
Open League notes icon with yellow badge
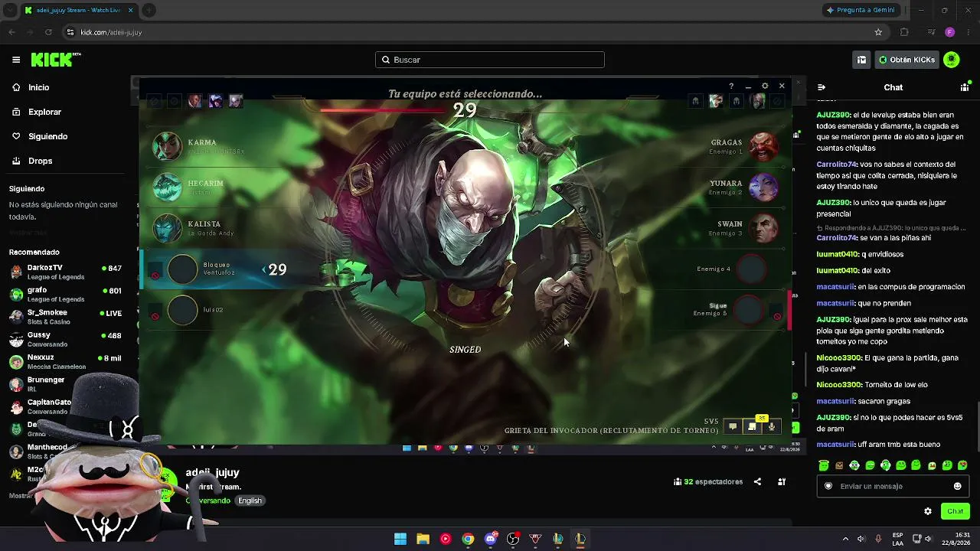tap(752, 426)
